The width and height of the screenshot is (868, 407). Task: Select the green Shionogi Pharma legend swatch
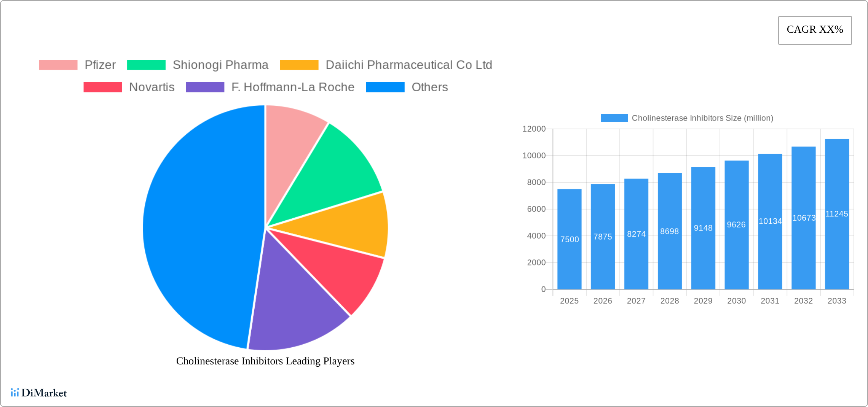[146, 65]
